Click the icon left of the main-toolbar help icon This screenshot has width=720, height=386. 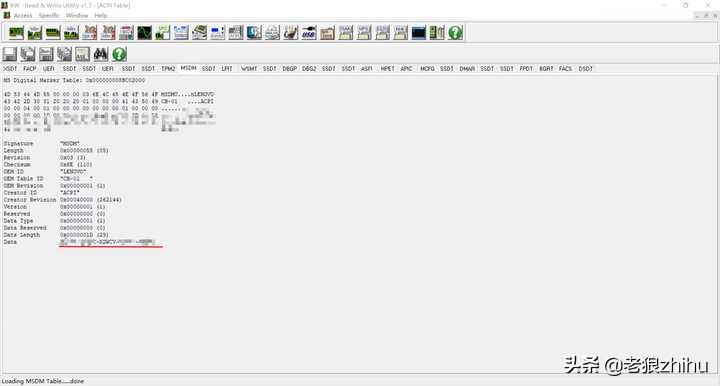[x=437, y=33]
